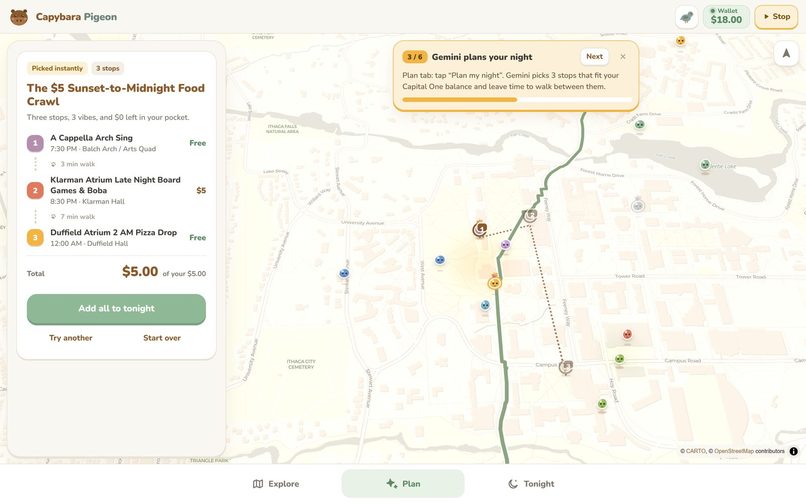Select Duffield Atrium 2 AM Pizza Drop stop
Screen dimensions: 806x504
pos(116,238)
